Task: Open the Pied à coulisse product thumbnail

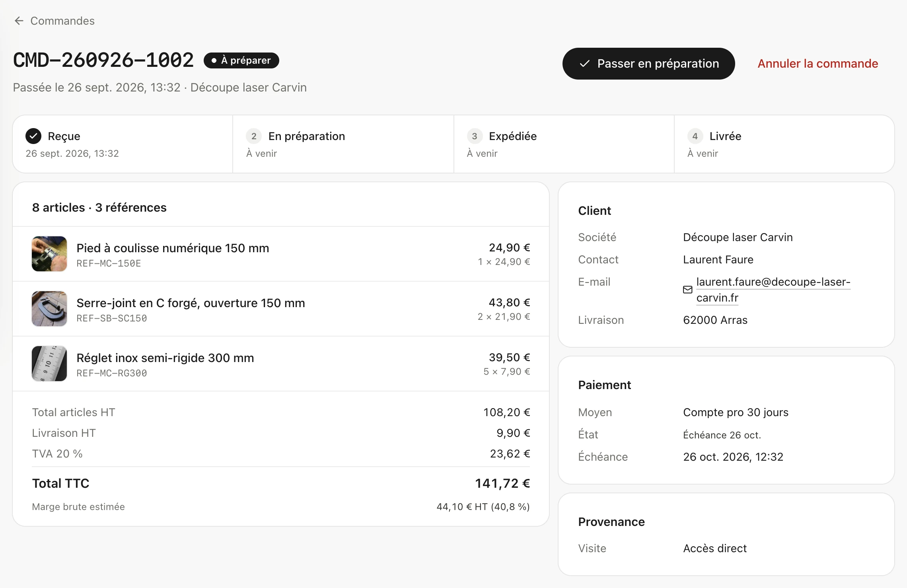Action: 49,254
